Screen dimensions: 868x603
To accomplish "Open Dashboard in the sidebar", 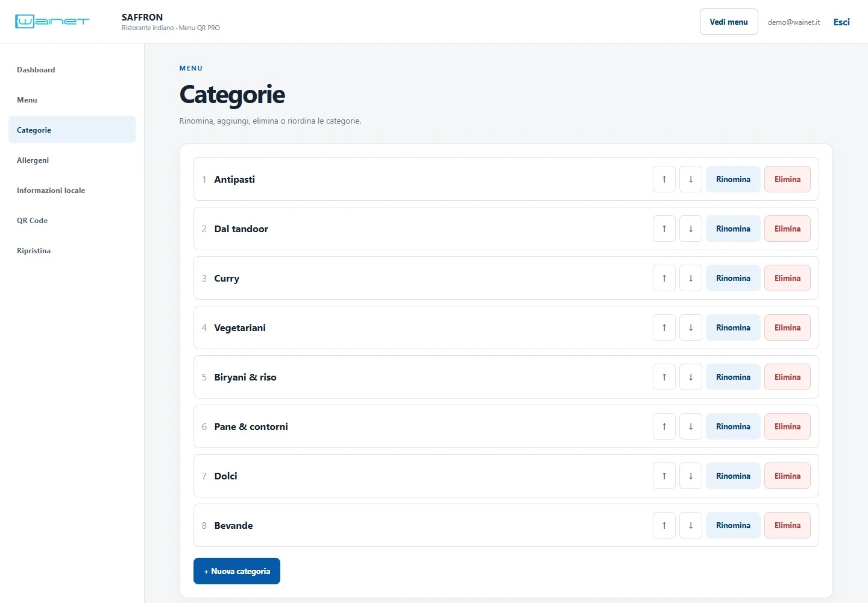I will coord(72,69).
